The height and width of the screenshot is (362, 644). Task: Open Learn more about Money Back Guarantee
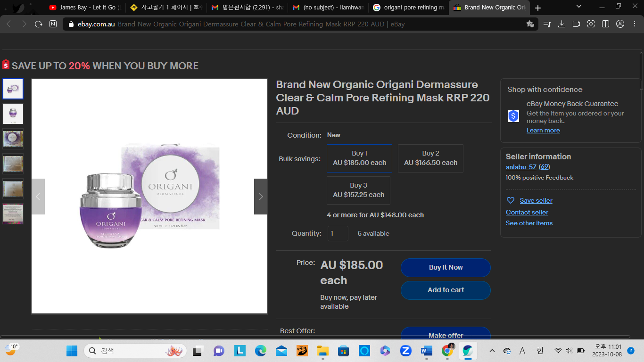pyautogui.click(x=543, y=130)
